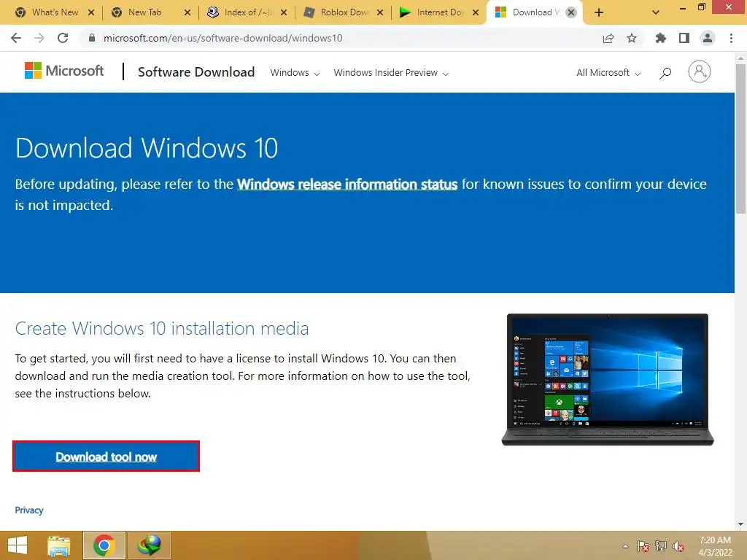Click the Windows 10 laptop image
Viewport: 747px width, 560px height.
pyautogui.click(x=608, y=379)
